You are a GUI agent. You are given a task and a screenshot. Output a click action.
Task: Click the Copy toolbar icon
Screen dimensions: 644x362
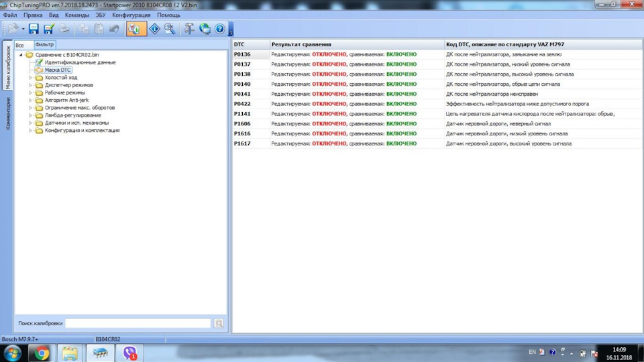click(84, 29)
